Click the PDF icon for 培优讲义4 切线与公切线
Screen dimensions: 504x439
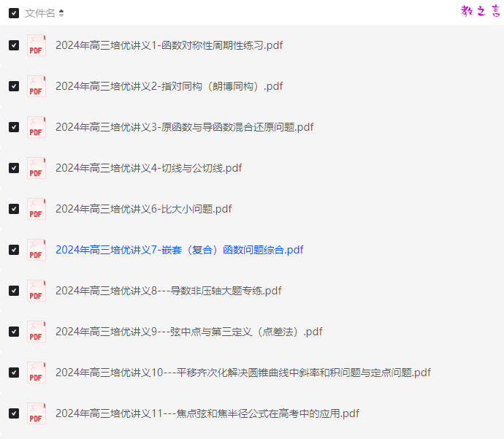(x=37, y=168)
